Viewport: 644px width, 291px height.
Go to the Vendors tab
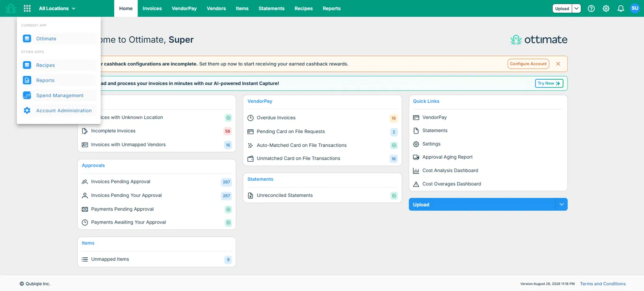pyautogui.click(x=216, y=8)
